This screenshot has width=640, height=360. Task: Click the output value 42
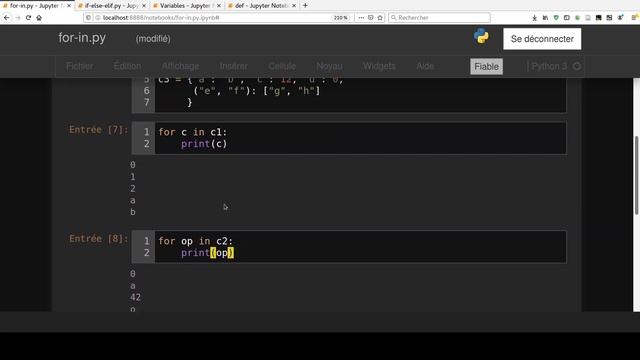pos(136,297)
